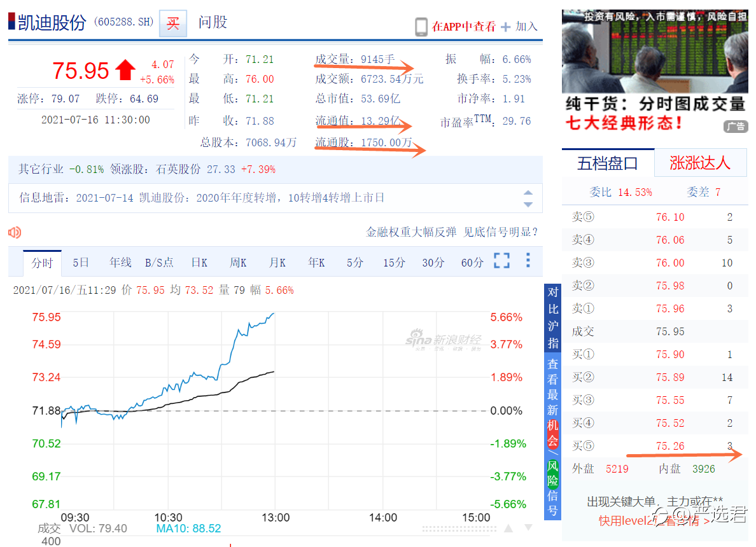Click the 卖② price 75.98
The width and height of the screenshot is (756, 547).
(x=669, y=286)
